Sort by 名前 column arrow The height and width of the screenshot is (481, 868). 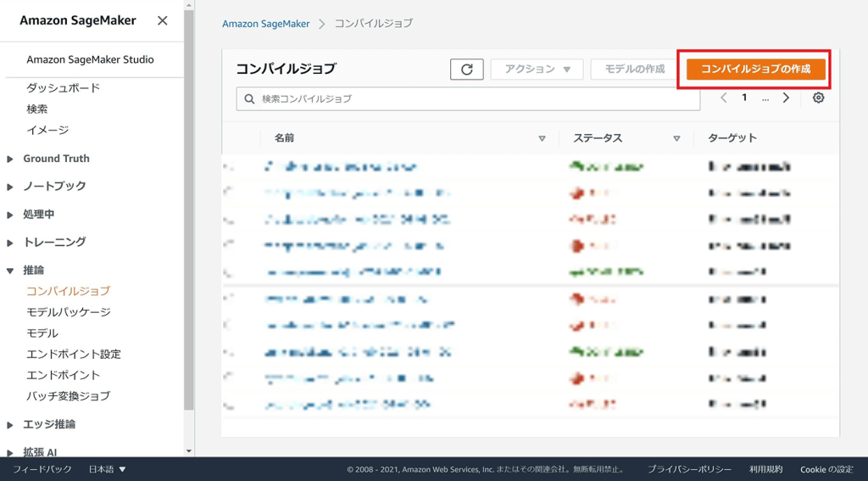pos(542,138)
